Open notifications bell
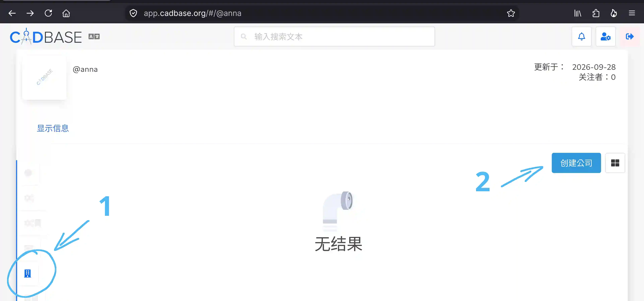 click(581, 37)
